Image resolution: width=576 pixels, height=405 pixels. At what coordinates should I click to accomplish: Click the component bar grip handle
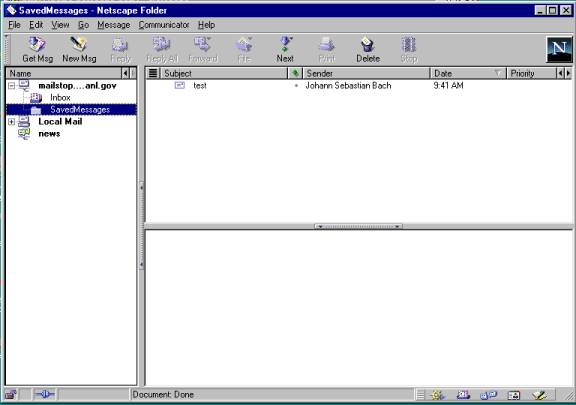(x=421, y=395)
